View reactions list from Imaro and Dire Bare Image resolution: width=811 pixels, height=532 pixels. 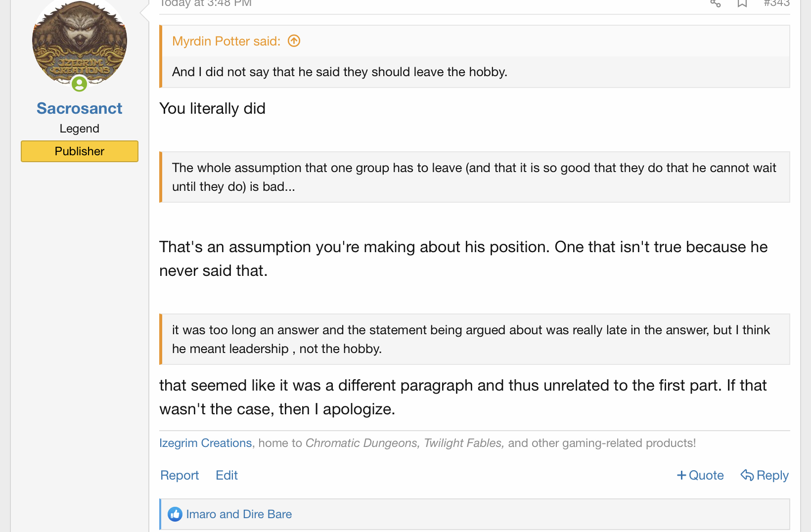pyautogui.click(x=239, y=514)
